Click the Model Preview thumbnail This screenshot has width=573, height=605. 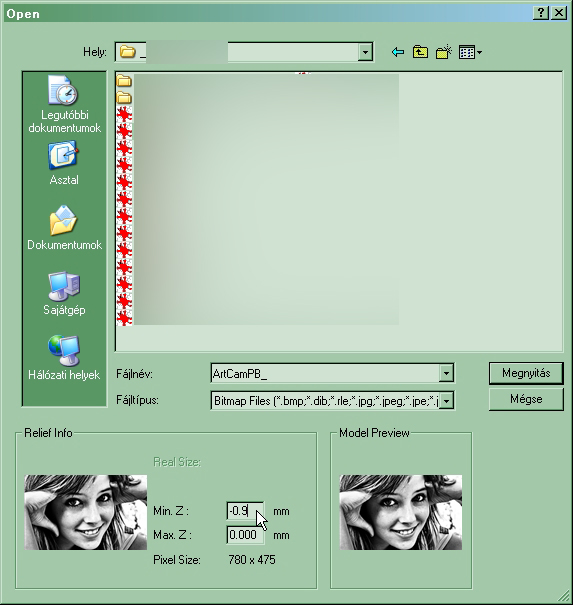pos(401,512)
